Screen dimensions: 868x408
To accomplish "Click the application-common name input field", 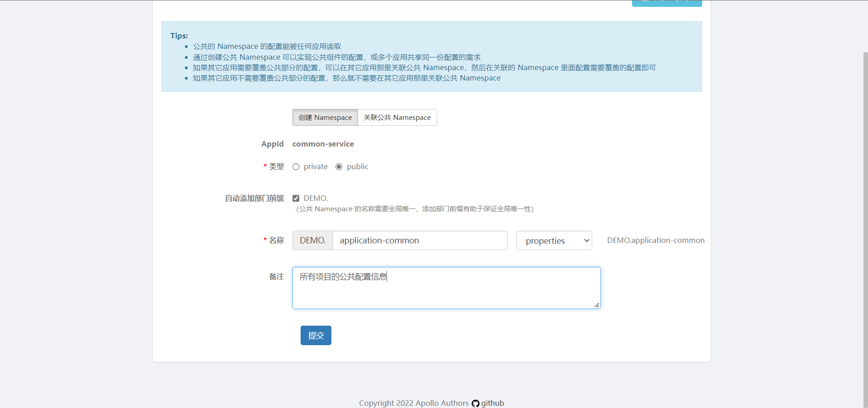I will [x=420, y=241].
